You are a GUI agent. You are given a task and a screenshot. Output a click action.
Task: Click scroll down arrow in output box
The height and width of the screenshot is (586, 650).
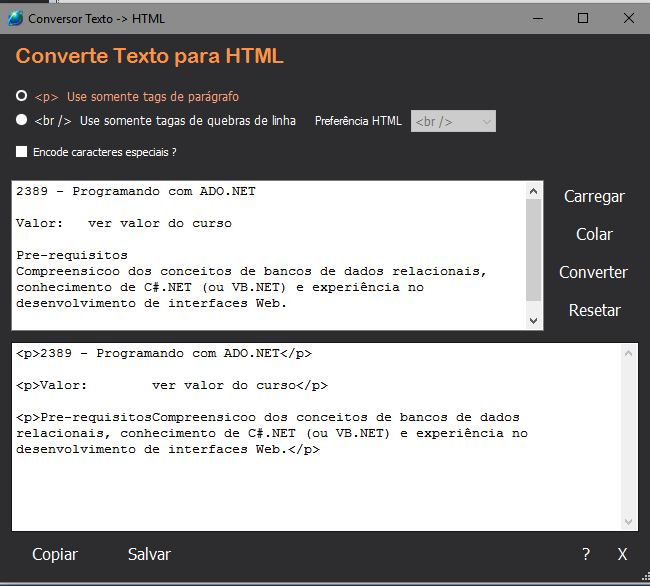628,521
